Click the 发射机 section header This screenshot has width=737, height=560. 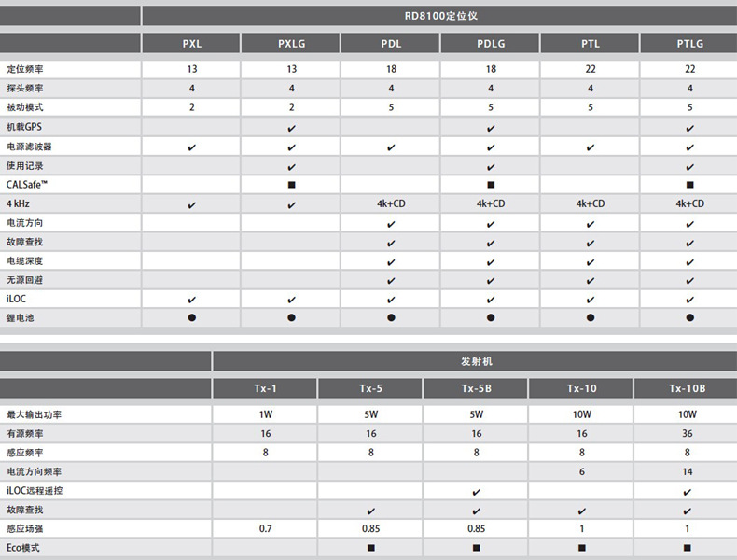click(474, 360)
